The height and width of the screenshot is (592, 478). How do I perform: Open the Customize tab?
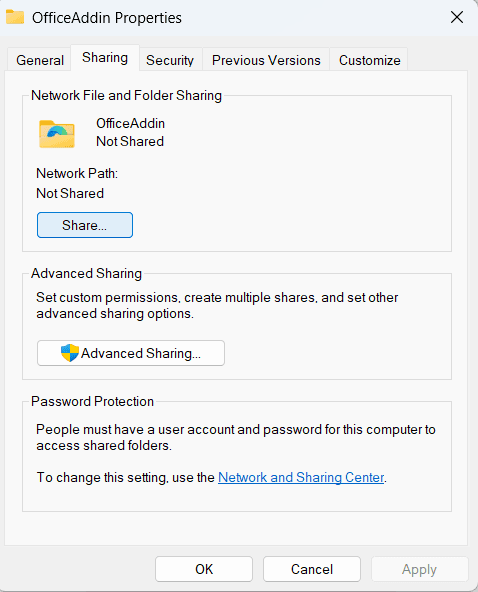pyautogui.click(x=369, y=60)
